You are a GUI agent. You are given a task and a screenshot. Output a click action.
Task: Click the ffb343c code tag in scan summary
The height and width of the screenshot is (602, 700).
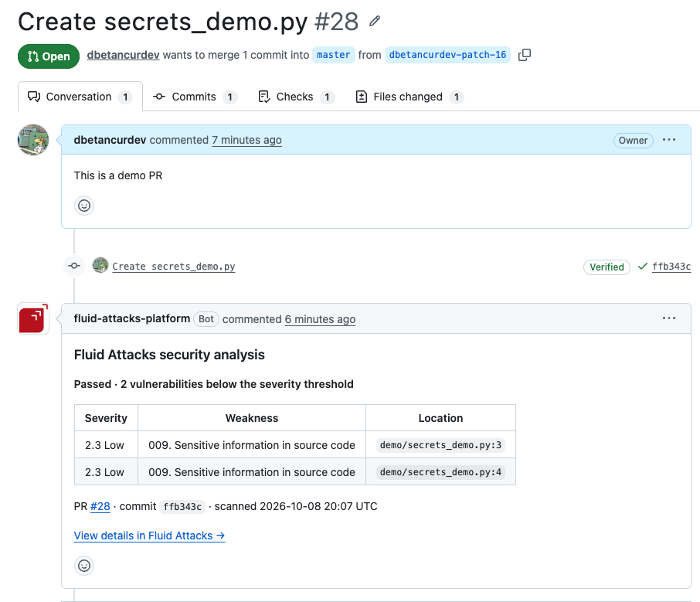click(182, 507)
